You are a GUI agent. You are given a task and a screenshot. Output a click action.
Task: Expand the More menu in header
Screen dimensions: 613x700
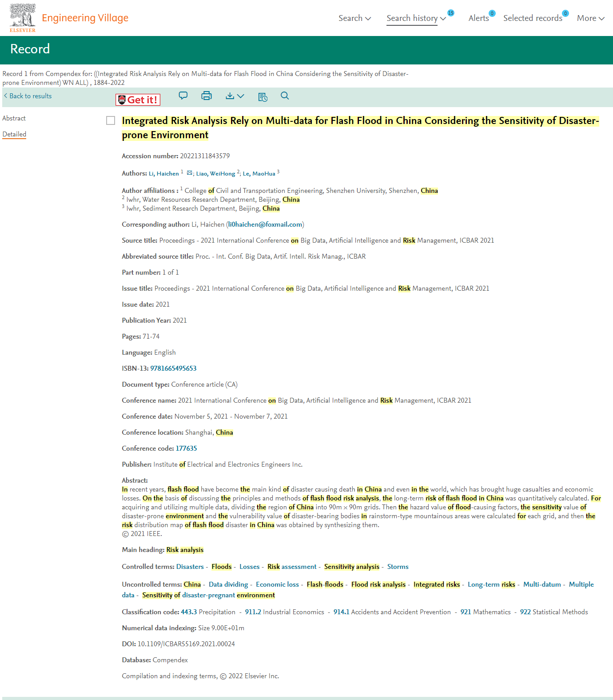[x=590, y=18]
